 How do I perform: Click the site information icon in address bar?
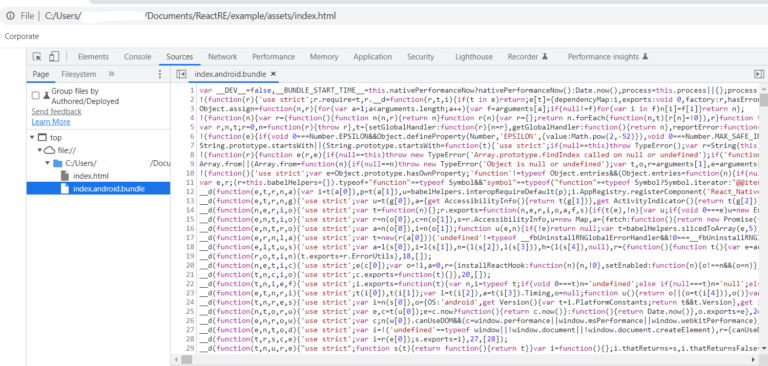click(10, 16)
